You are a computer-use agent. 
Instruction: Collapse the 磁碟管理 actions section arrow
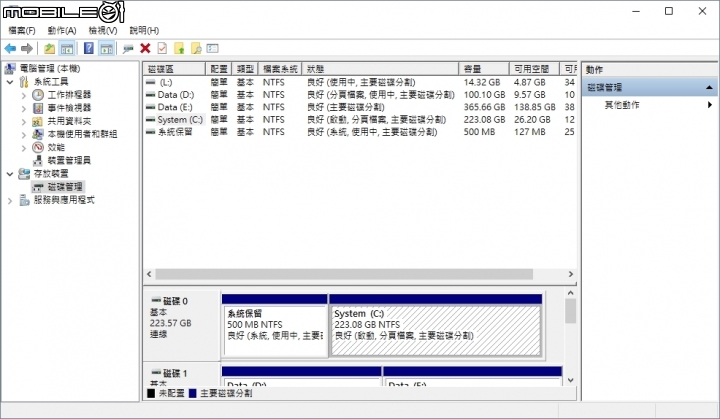[x=709, y=87]
